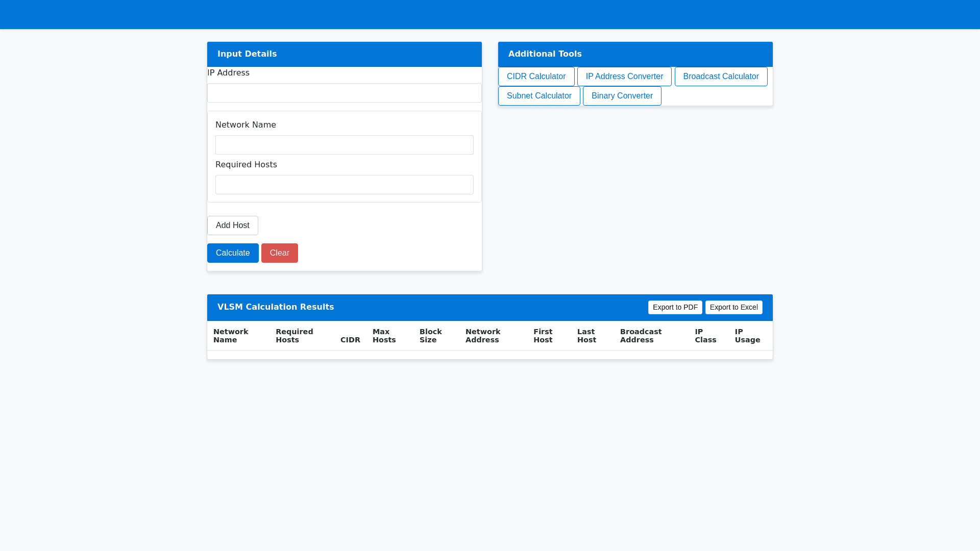Launch the Broadcast Calculator tool
This screenshot has height=551, width=980.
[721, 77]
